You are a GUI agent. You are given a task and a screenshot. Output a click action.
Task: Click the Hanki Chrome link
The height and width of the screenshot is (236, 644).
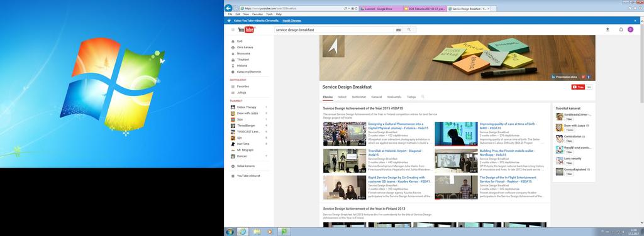(x=292, y=21)
